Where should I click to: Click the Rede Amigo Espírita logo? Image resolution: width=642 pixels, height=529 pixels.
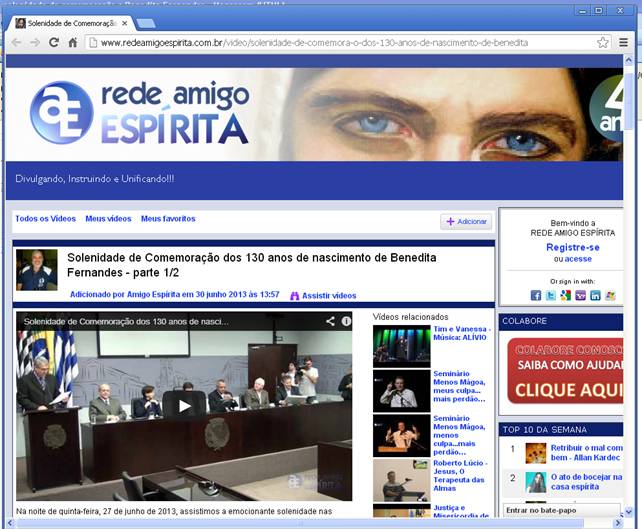coord(140,113)
